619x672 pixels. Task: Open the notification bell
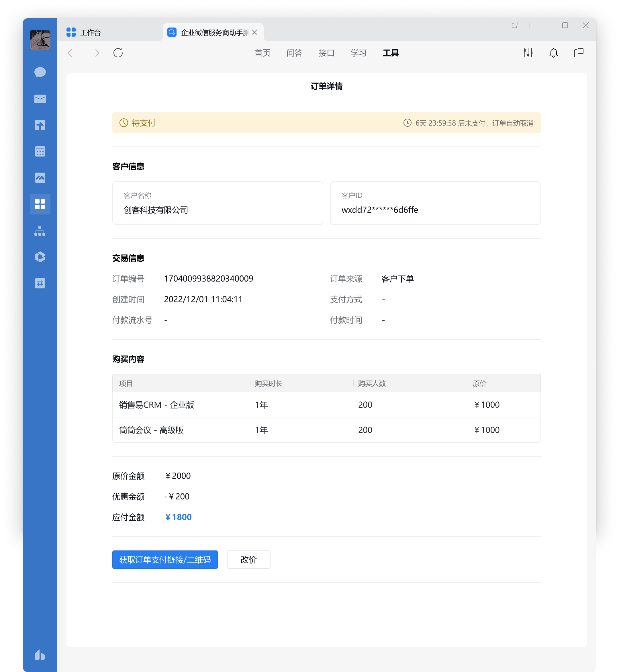(553, 53)
